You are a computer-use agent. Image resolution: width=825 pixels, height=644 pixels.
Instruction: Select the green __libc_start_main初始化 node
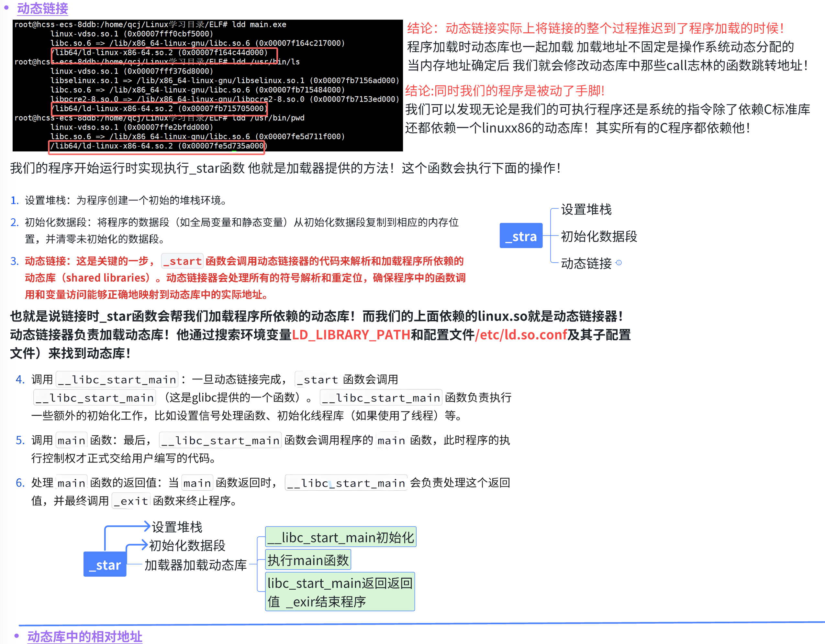point(340,537)
